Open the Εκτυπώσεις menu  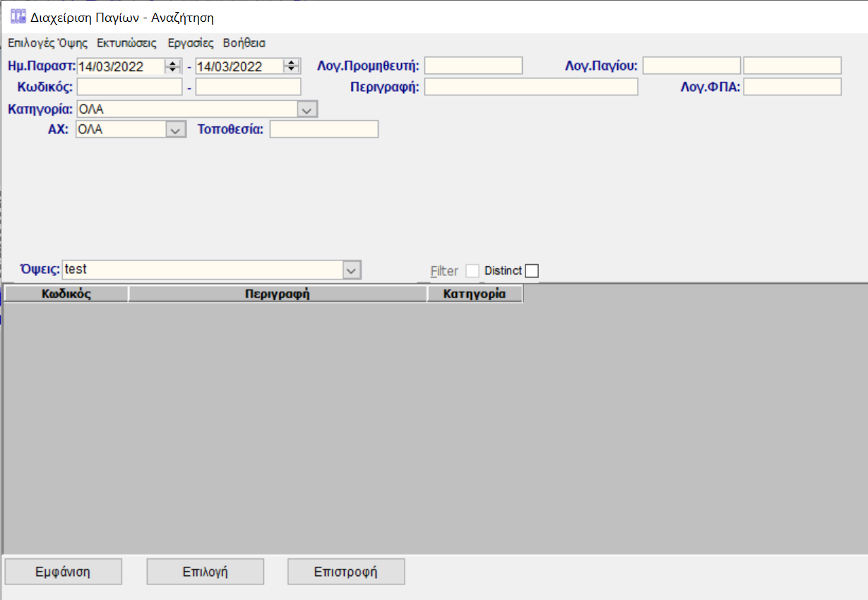126,43
